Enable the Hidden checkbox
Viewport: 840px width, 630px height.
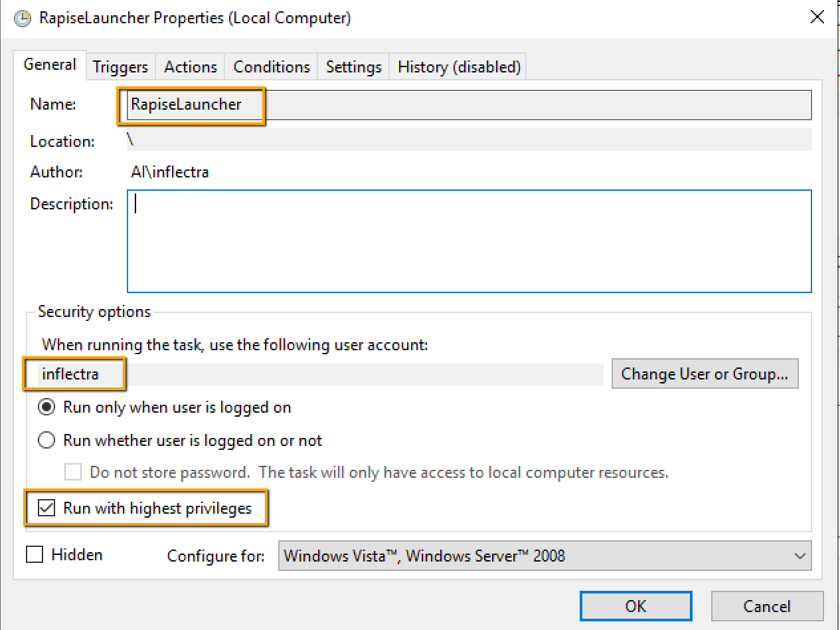(35, 554)
